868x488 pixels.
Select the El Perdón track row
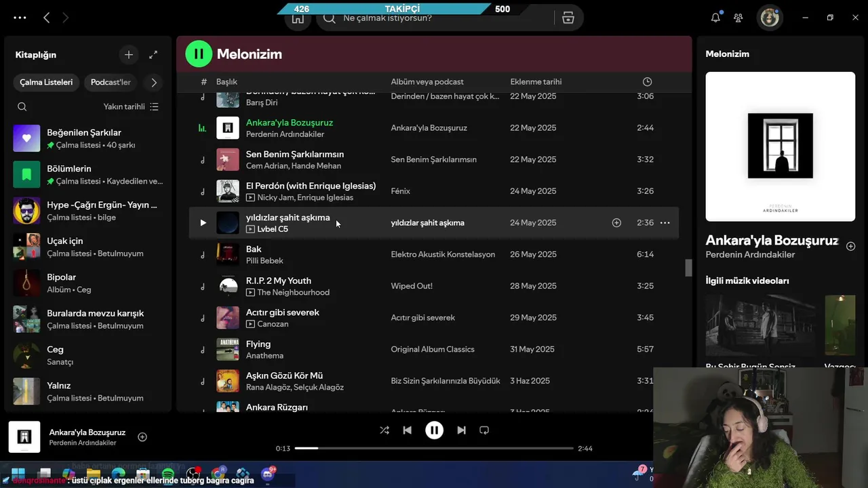point(434,191)
